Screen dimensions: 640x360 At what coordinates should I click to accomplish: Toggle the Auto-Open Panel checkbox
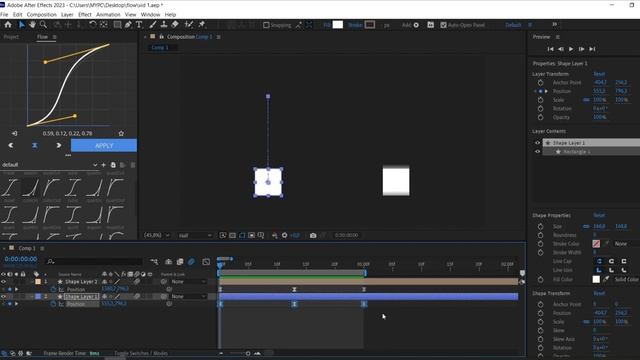click(x=443, y=25)
